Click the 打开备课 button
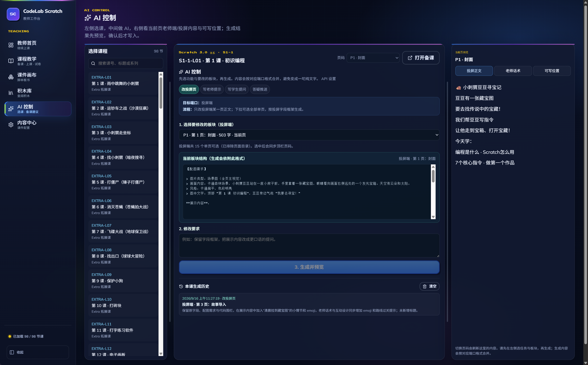Screen dimensions: 588x365 [x=421, y=58]
